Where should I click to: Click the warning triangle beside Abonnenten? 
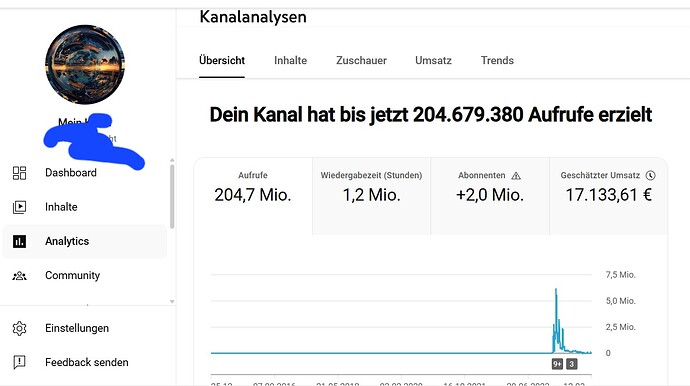coord(516,176)
